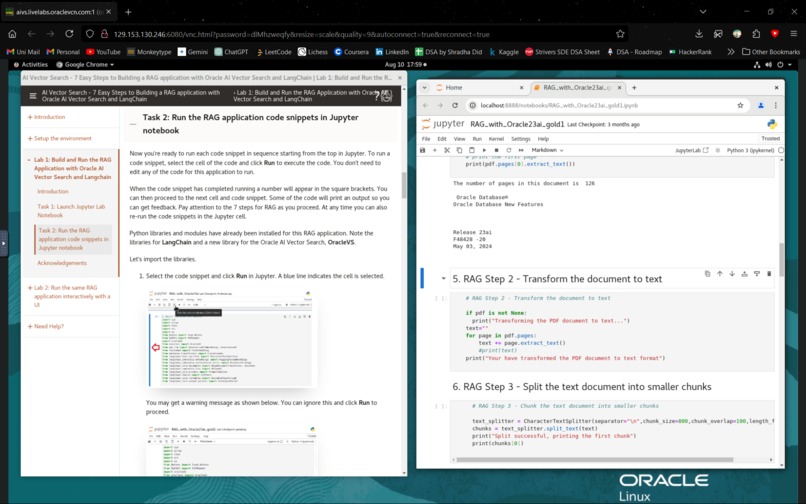Collapse the Lab 1 section in the sidebar
This screenshot has width=806, height=504.
pos(70,168)
